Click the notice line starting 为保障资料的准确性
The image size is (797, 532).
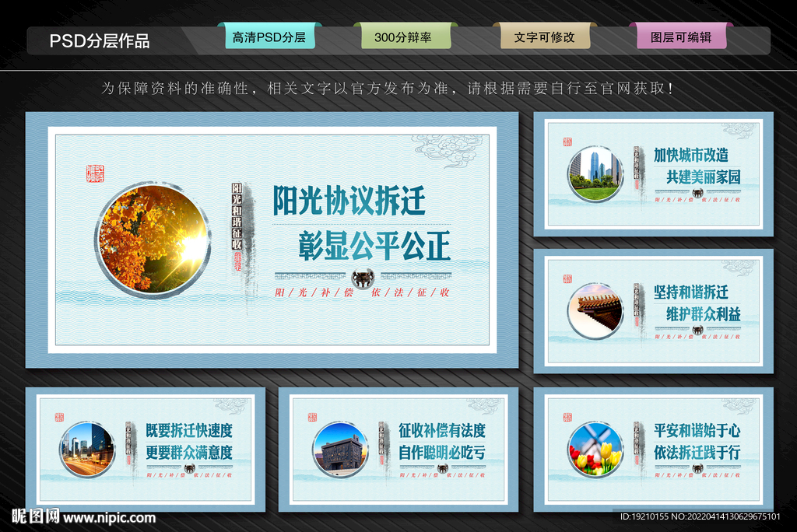[388, 89]
